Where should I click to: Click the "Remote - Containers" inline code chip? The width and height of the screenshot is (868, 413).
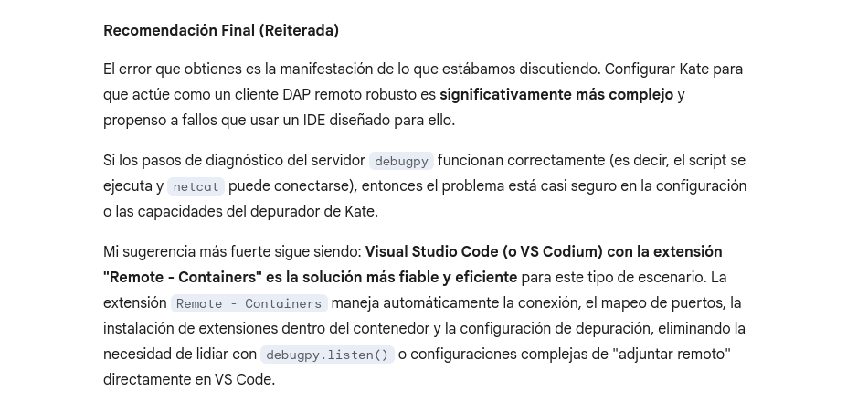tap(249, 303)
